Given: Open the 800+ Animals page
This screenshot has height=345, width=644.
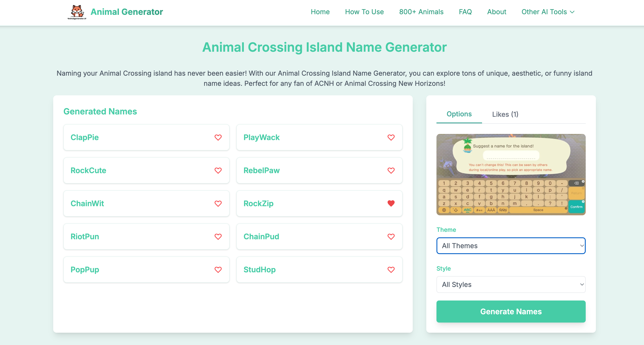Looking at the screenshot, I should (421, 12).
